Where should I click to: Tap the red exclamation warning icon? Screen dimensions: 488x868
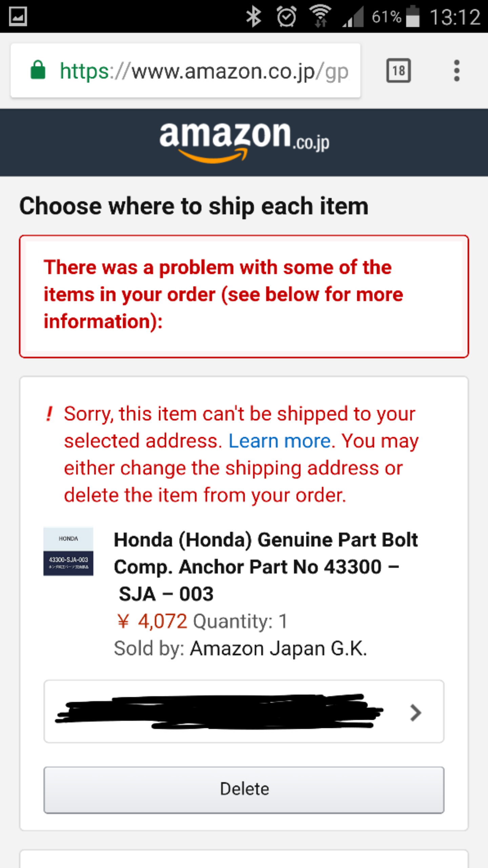pos(49,414)
